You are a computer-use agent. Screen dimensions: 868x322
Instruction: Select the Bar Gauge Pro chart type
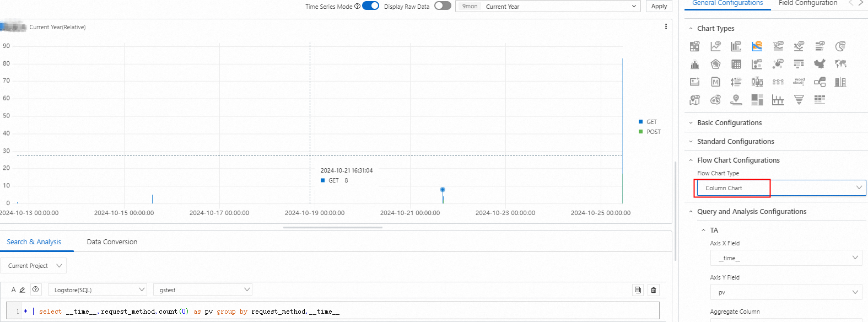pos(820,46)
